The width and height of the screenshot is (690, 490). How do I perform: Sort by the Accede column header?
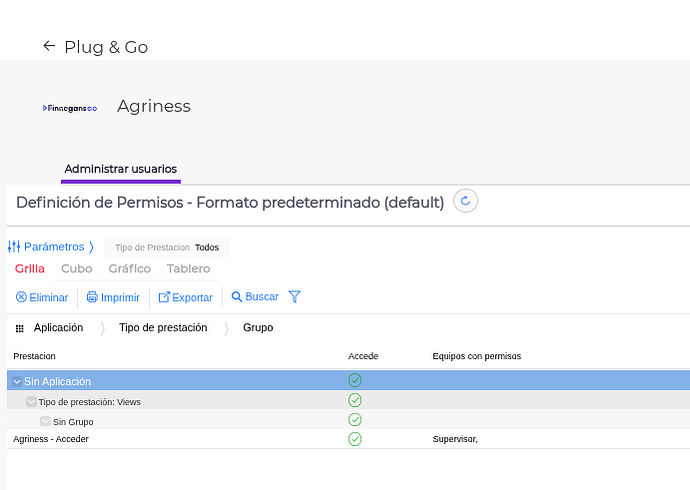(363, 356)
